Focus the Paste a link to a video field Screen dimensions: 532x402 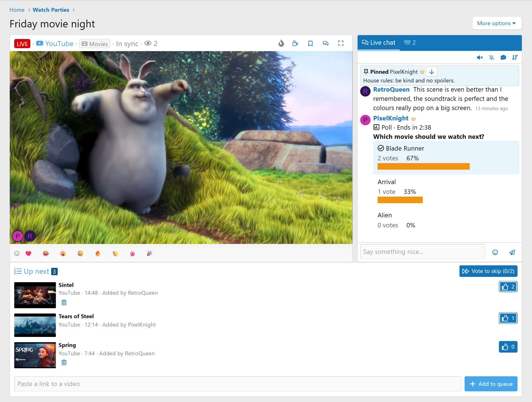(238, 384)
